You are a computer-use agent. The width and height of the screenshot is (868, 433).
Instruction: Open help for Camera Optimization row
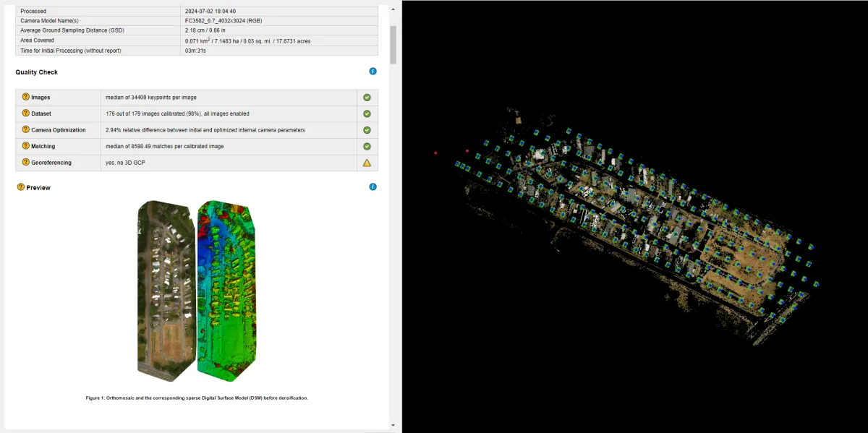pyautogui.click(x=25, y=130)
